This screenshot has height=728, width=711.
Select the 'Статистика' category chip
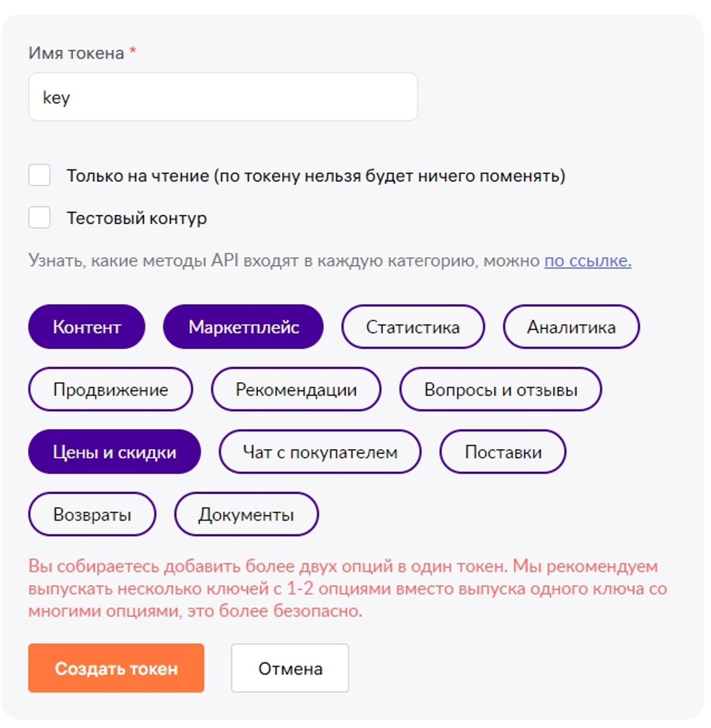point(413,326)
